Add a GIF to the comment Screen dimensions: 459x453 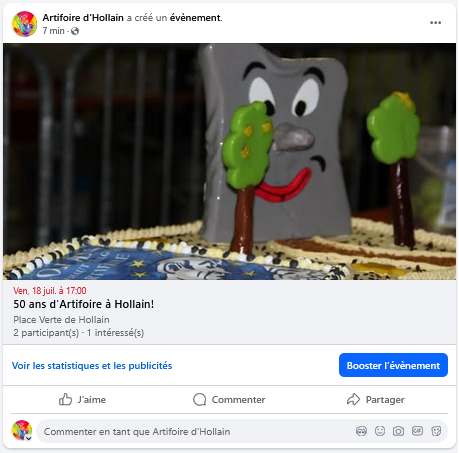click(417, 431)
